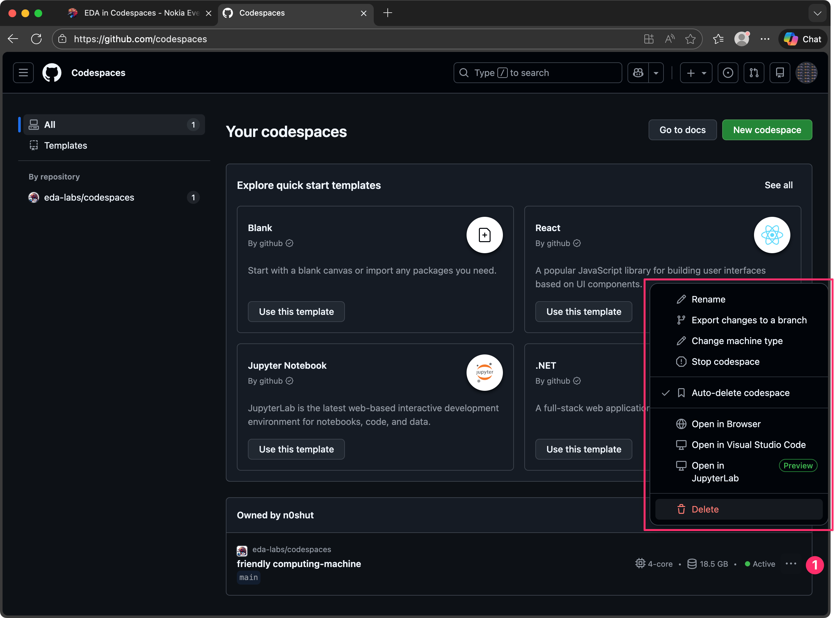Filter by eda-labs/codespaces repository

point(89,198)
